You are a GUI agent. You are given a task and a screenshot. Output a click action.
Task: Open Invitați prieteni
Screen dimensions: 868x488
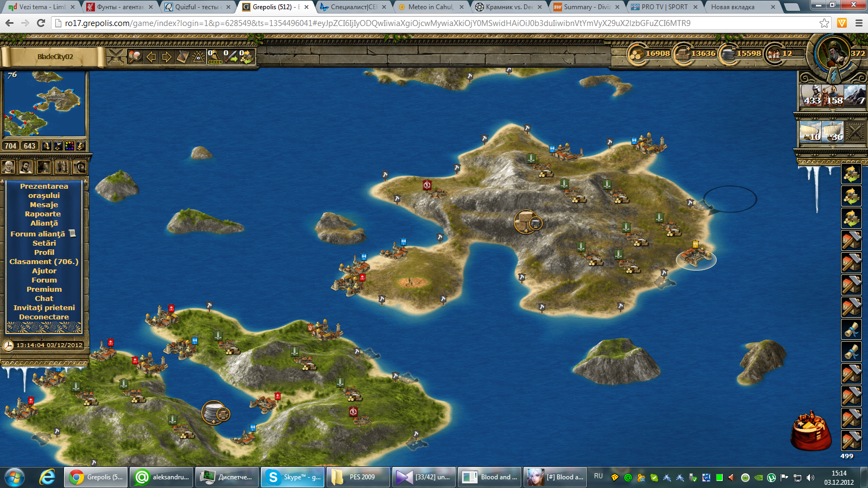pos(44,308)
